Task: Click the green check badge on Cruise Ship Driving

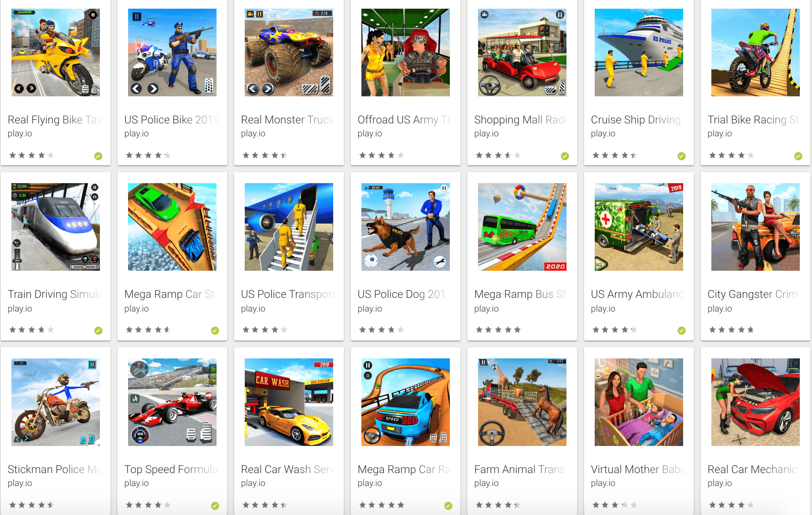Action: 682,156
